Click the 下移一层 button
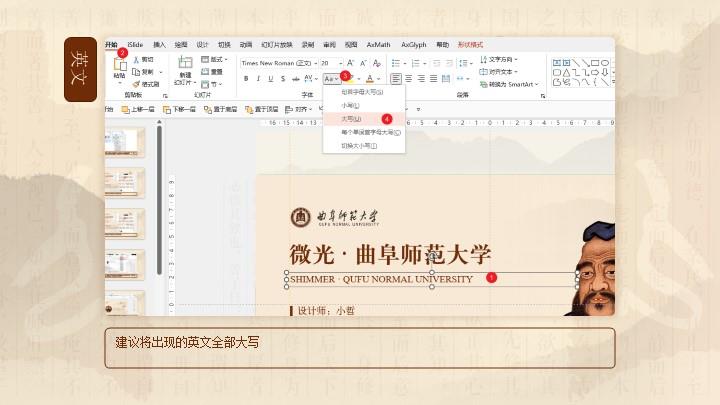 [x=180, y=109]
